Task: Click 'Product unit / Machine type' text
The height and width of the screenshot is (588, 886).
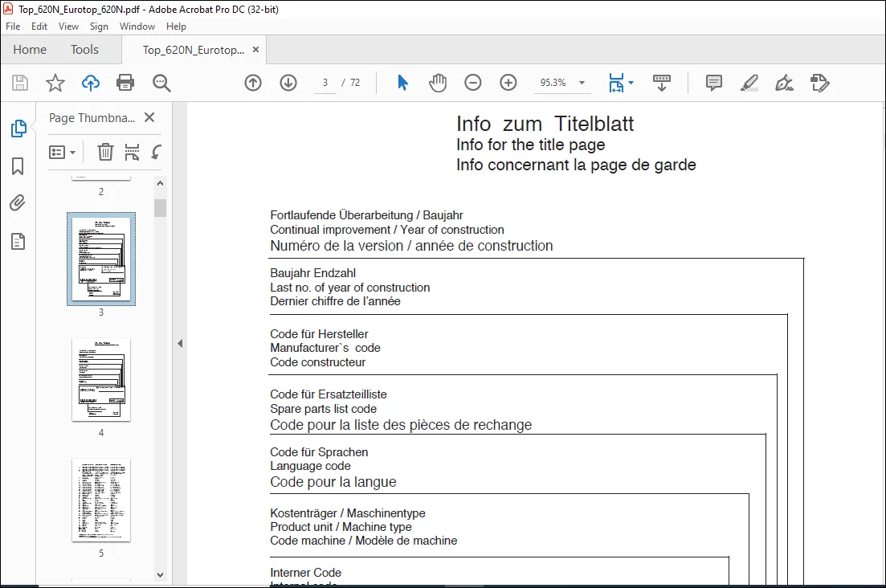Action: (341, 527)
